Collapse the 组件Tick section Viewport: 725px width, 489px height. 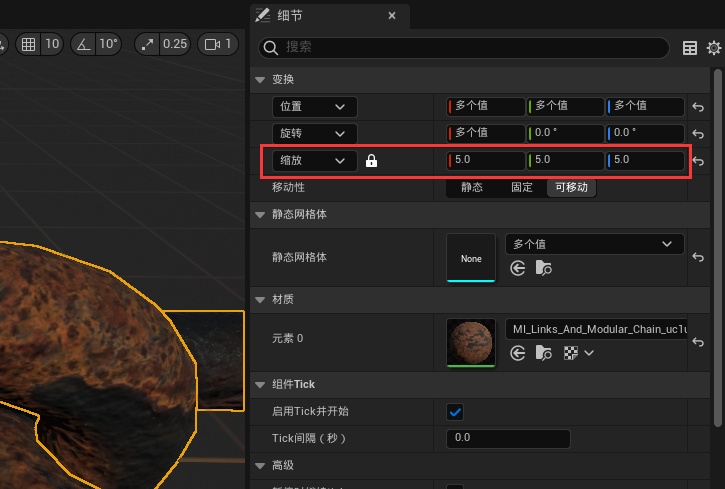coord(260,385)
